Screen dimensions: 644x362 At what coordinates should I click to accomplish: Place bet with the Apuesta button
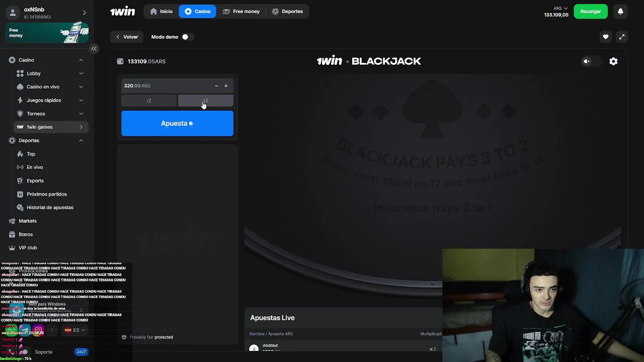point(177,123)
